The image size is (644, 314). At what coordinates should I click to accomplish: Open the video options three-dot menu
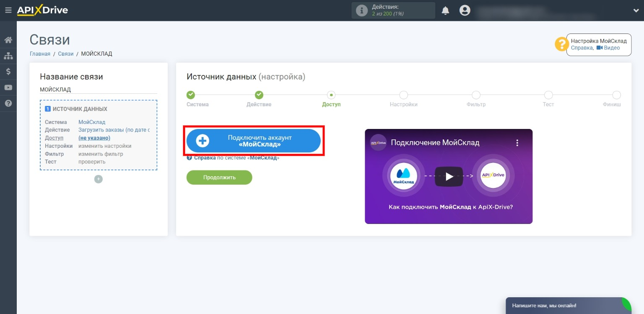click(x=517, y=143)
